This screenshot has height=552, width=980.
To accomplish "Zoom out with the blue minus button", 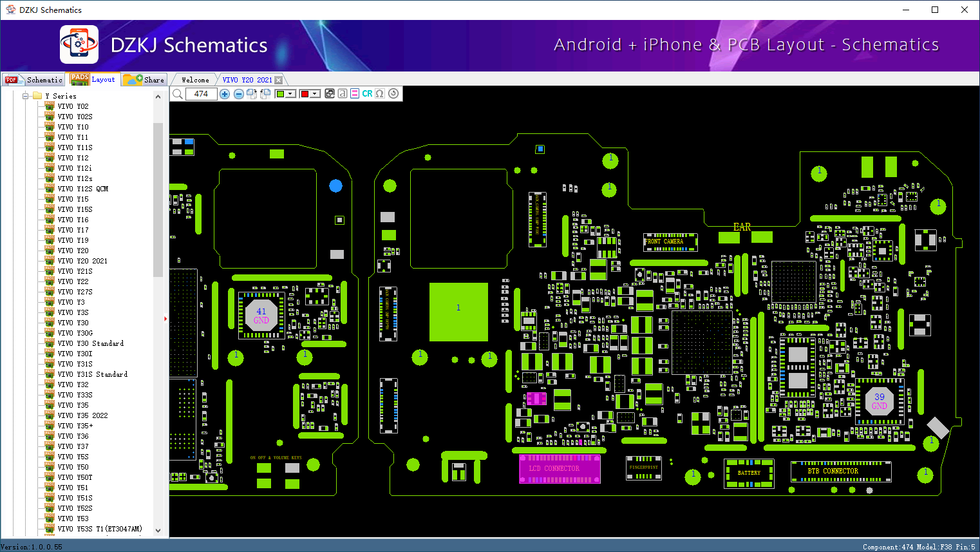I will (x=238, y=94).
